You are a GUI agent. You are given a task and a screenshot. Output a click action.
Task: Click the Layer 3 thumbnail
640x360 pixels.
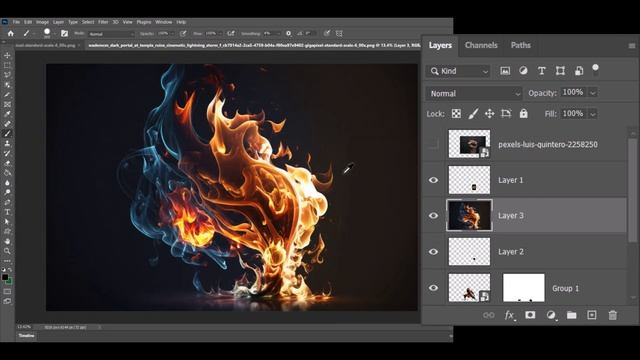pos(469,216)
